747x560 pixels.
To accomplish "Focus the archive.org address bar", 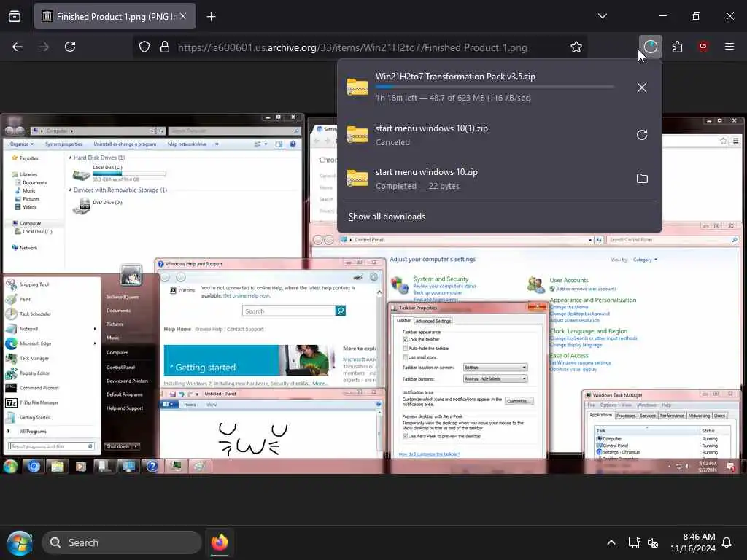I will [x=352, y=47].
